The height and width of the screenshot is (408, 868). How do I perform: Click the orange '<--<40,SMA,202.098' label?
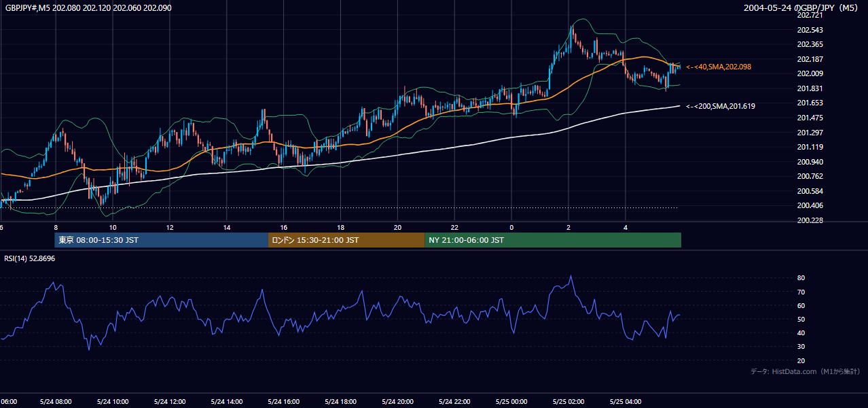pyautogui.click(x=718, y=67)
